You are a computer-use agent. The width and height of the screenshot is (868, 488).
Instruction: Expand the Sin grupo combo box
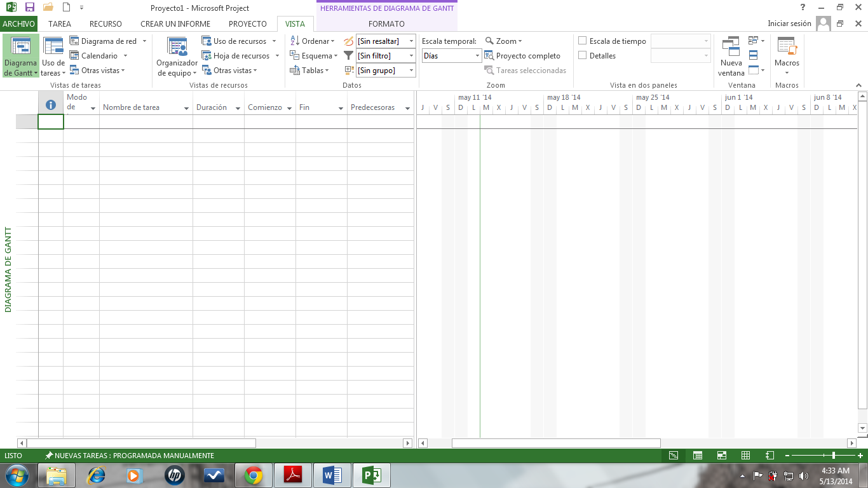[x=411, y=71]
